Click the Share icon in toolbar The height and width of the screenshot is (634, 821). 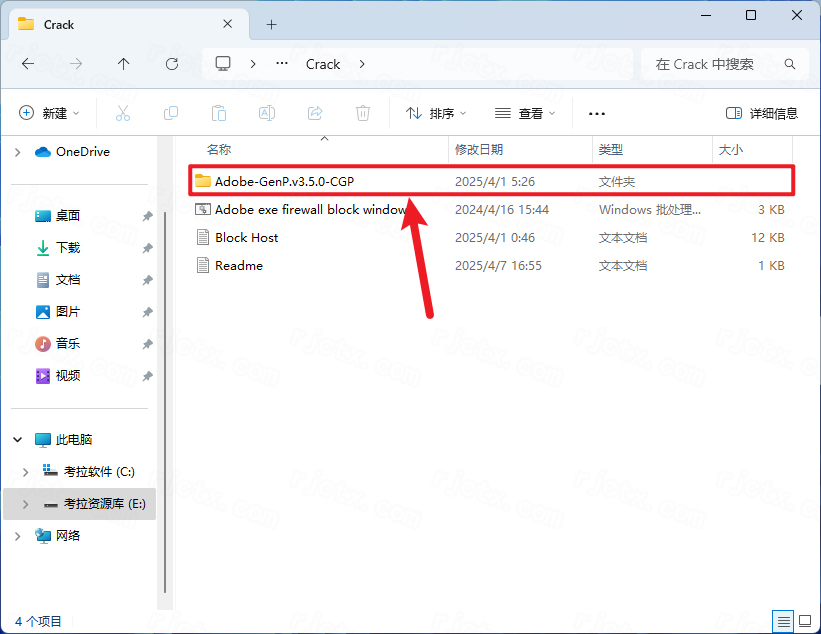coord(315,113)
